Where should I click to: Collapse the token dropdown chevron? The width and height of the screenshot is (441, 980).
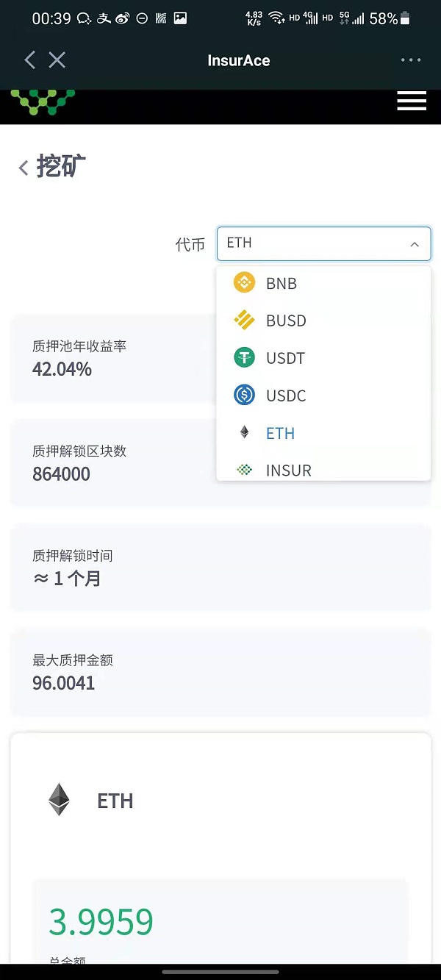[415, 244]
